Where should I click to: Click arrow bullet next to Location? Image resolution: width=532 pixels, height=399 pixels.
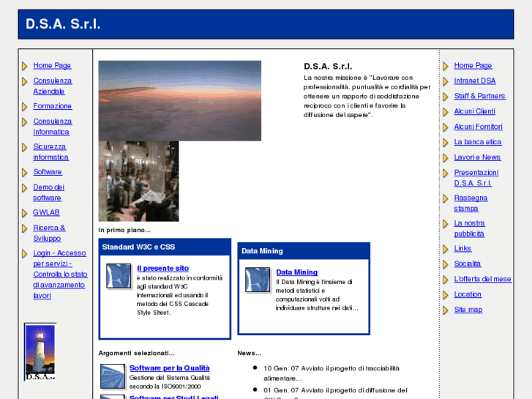(x=446, y=295)
